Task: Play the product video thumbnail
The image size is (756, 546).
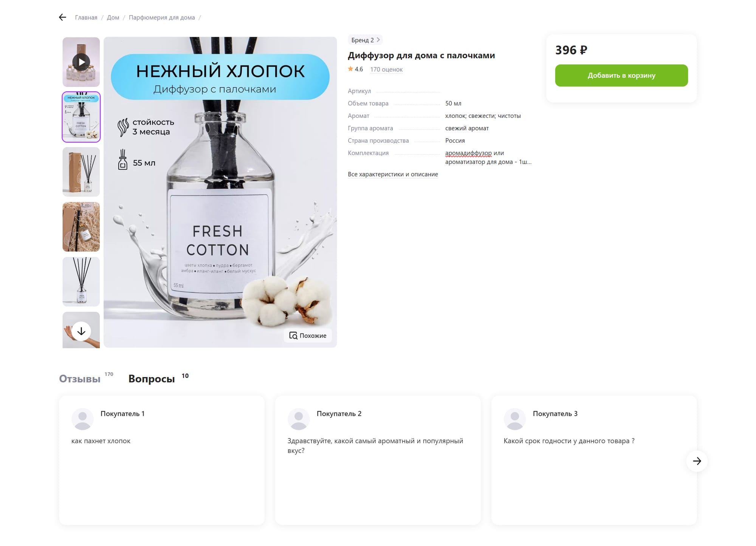Action: pyautogui.click(x=81, y=62)
